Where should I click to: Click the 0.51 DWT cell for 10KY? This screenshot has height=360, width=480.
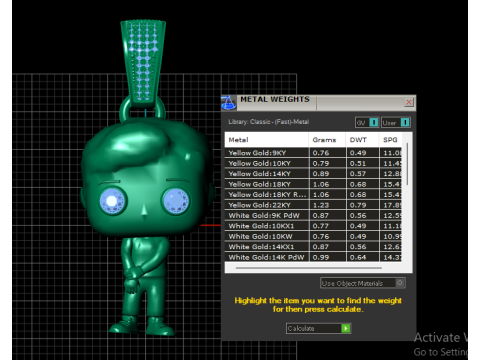[x=362, y=163]
